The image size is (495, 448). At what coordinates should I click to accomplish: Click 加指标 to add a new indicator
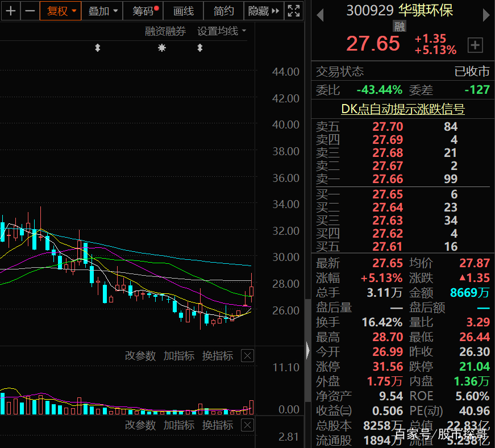(x=179, y=355)
